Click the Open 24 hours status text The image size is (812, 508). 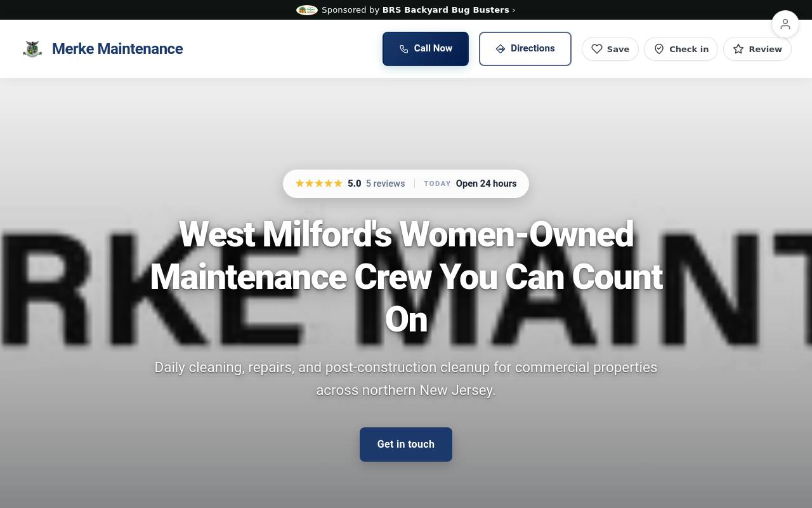click(x=486, y=184)
